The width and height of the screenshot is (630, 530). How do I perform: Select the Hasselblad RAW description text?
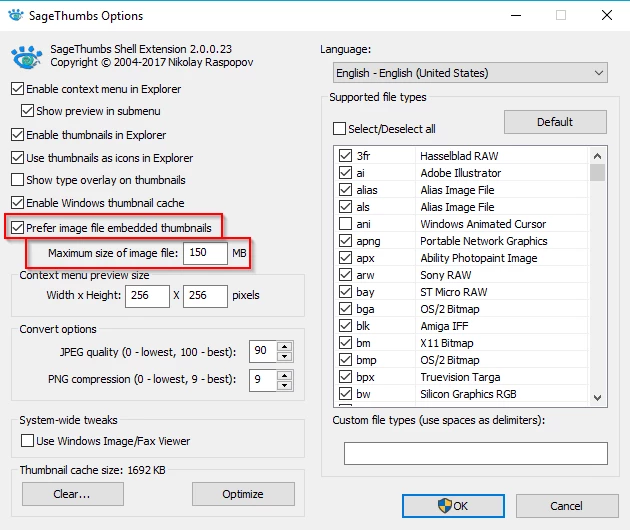[x=459, y=156]
